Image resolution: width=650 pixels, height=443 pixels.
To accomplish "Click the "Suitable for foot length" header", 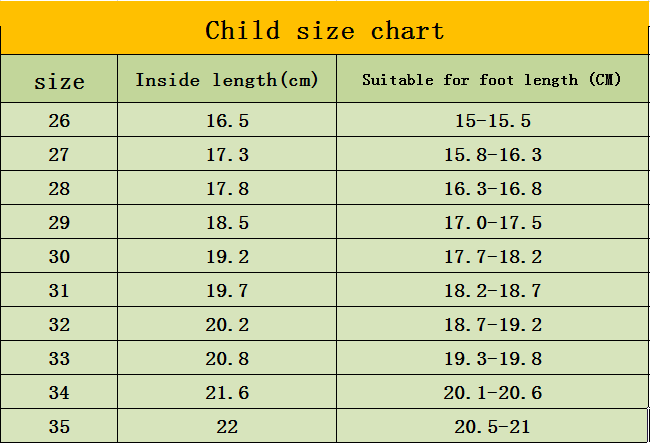I will 492,80.
